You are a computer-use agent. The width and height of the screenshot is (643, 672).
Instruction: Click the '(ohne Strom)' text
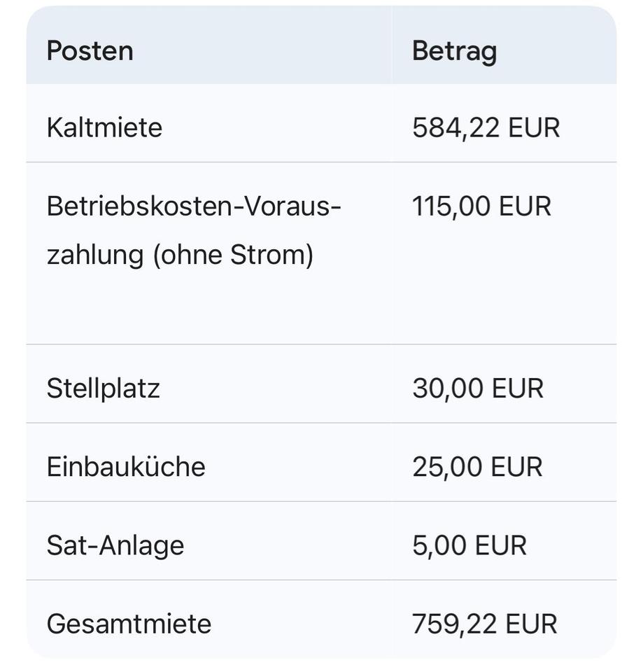click(x=233, y=254)
